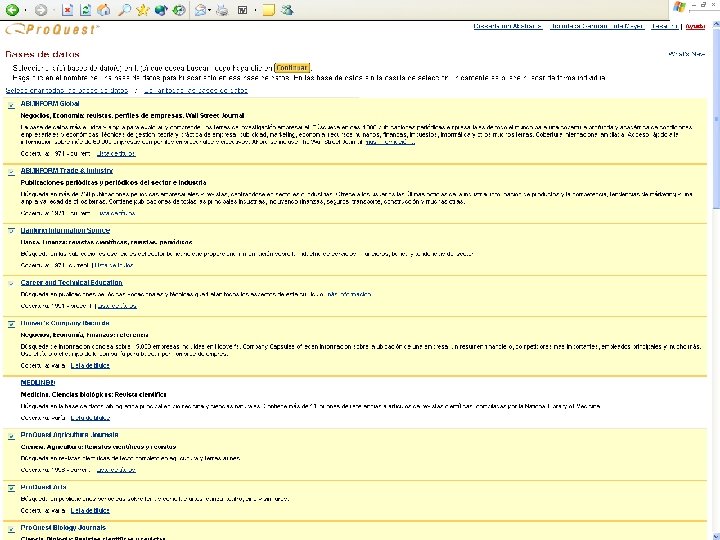720x540 pixels.
Task: Toggle the Hoover's Company Records checkbox
Action: tap(11, 324)
